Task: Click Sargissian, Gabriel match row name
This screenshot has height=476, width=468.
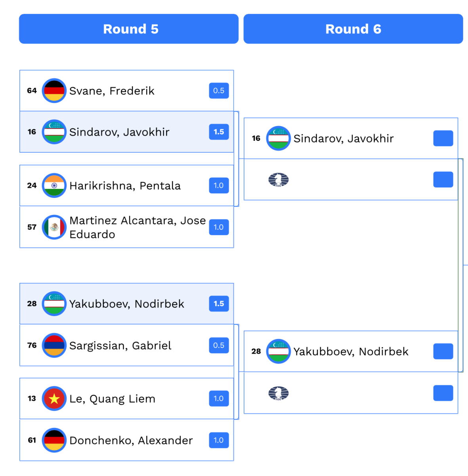Action: pos(120,345)
